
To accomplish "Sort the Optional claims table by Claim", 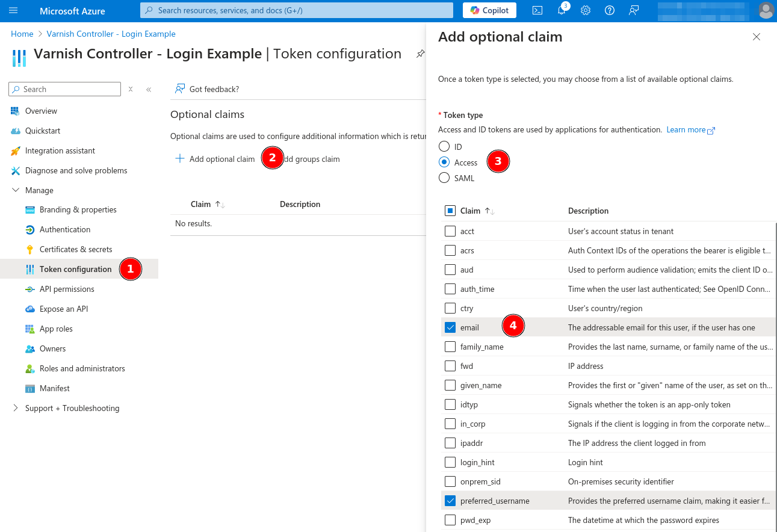I will point(208,204).
